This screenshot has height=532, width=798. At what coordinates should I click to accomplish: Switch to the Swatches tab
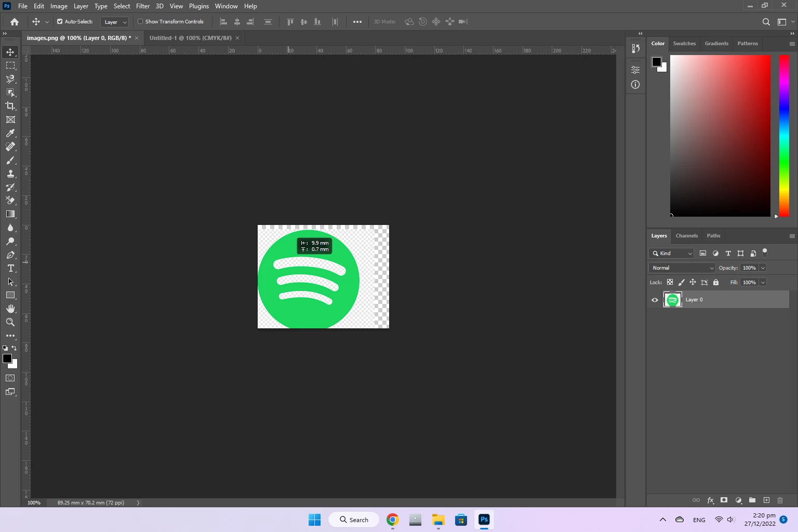684,44
